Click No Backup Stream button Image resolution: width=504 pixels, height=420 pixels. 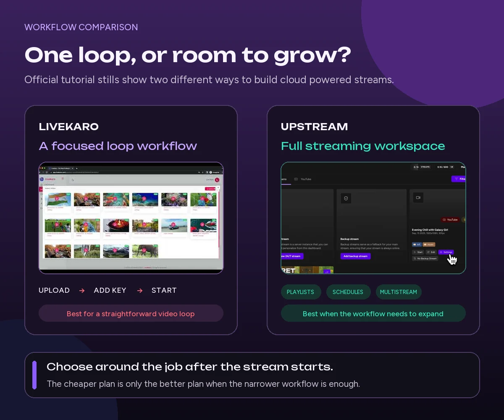pyautogui.click(x=425, y=258)
